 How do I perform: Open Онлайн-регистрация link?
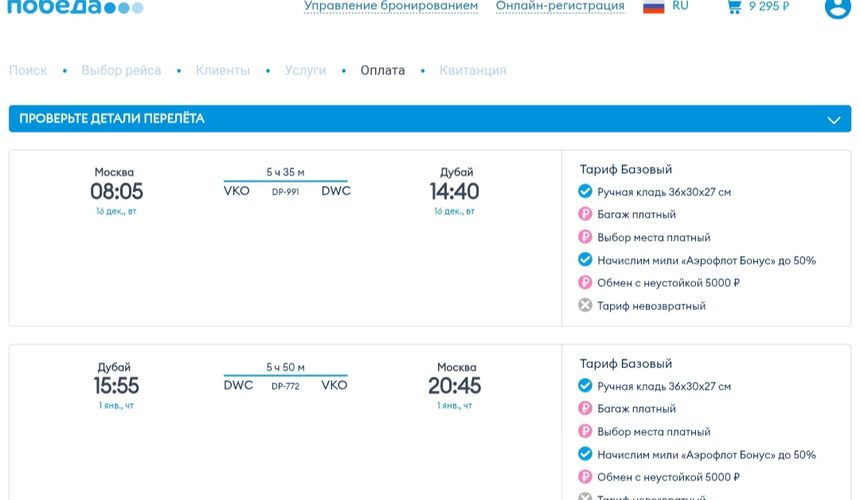point(560,6)
